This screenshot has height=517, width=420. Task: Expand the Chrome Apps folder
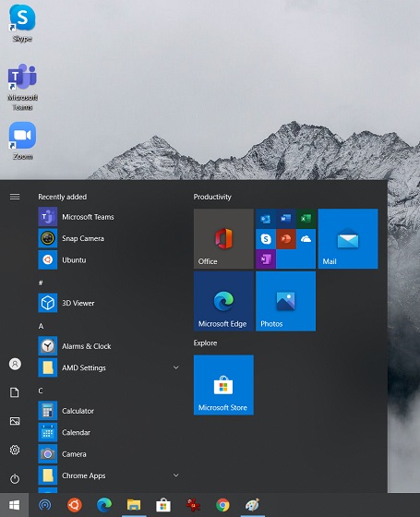coord(176,475)
